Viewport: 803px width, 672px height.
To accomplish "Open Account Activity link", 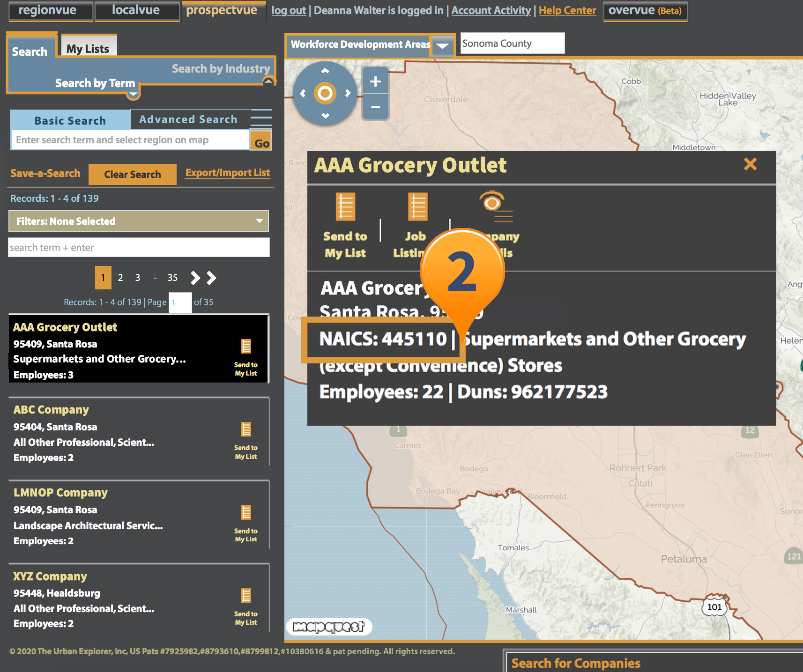I will 491,10.
